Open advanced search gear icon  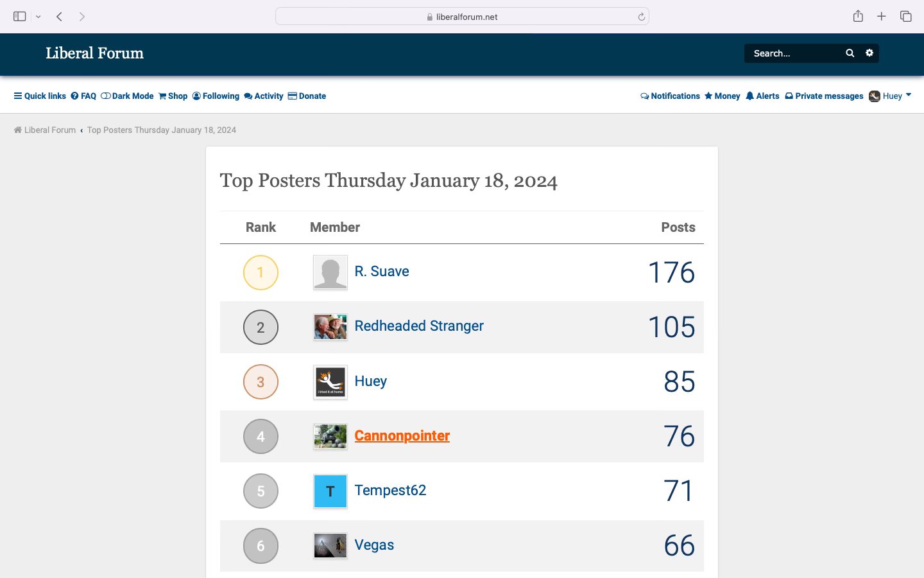(869, 53)
